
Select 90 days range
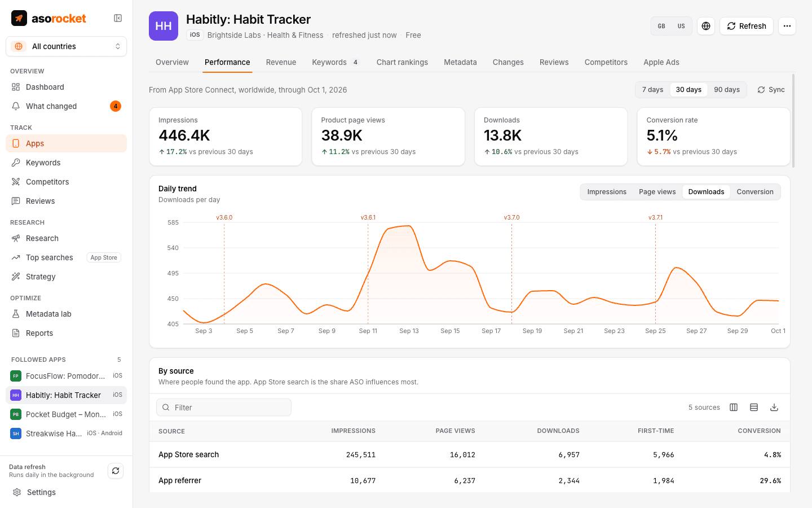click(727, 90)
